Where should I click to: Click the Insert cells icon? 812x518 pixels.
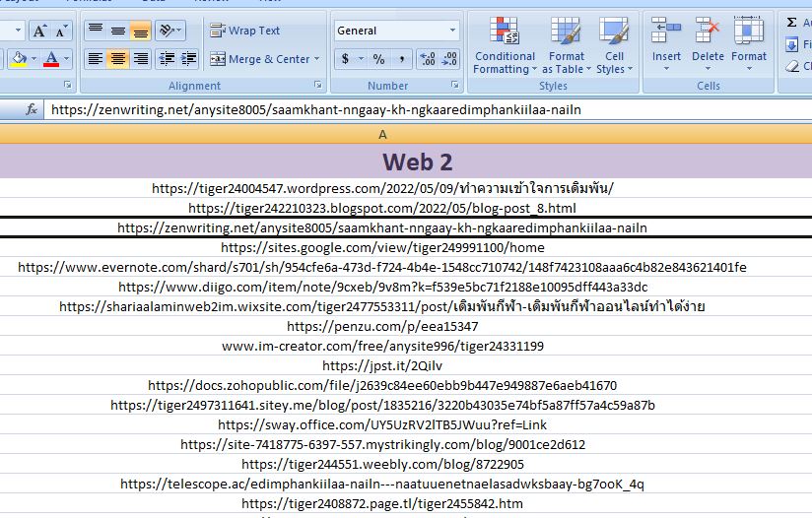click(666, 30)
